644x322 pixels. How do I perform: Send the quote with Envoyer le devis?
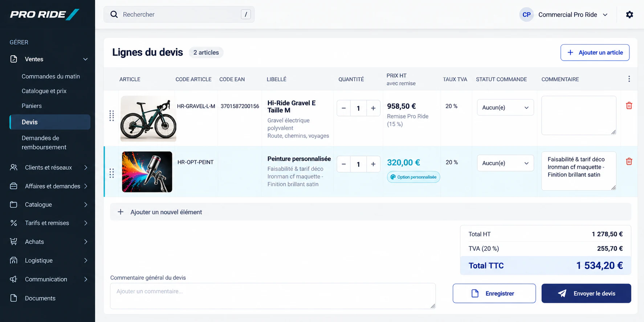point(586,293)
